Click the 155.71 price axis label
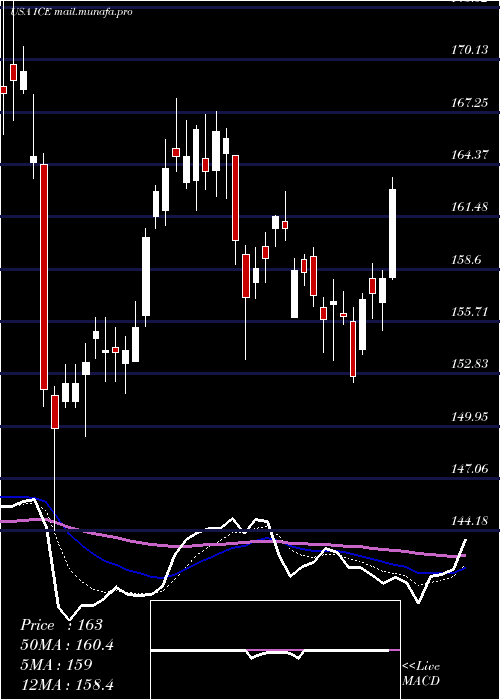This screenshot has width=500, height=700. click(x=469, y=312)
